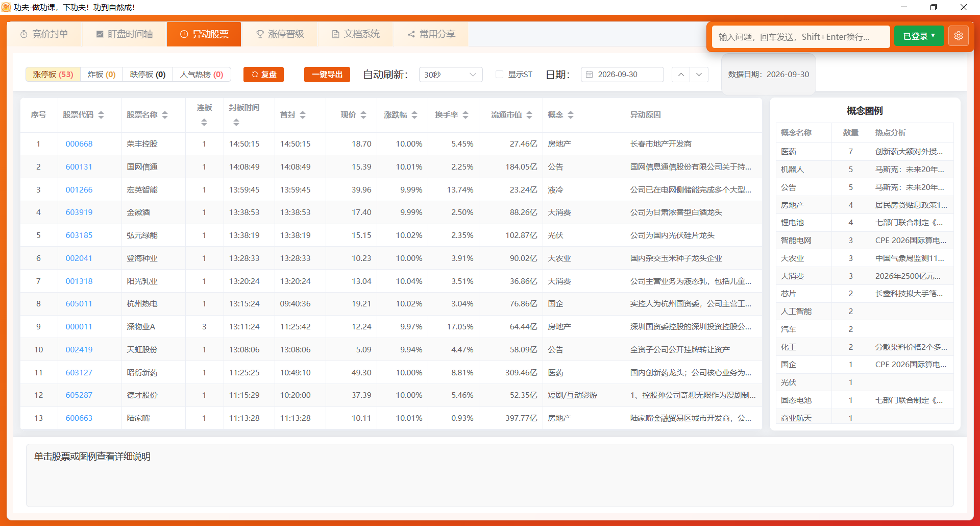Expand the 已登录 account dropdown
The width and height of the screenshot is (980, 526).
click(x=919, y=36)
